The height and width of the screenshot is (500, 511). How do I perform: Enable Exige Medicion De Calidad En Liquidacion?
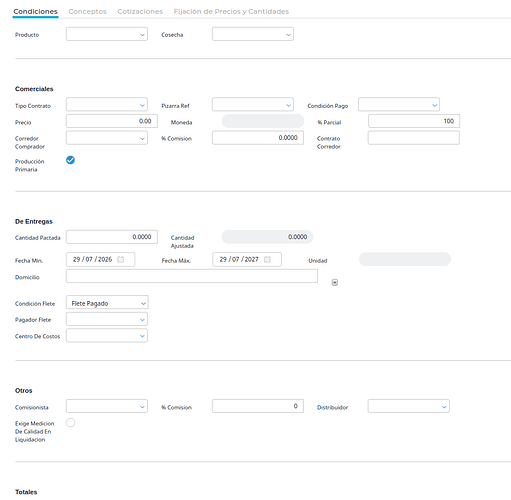(70, 423)
